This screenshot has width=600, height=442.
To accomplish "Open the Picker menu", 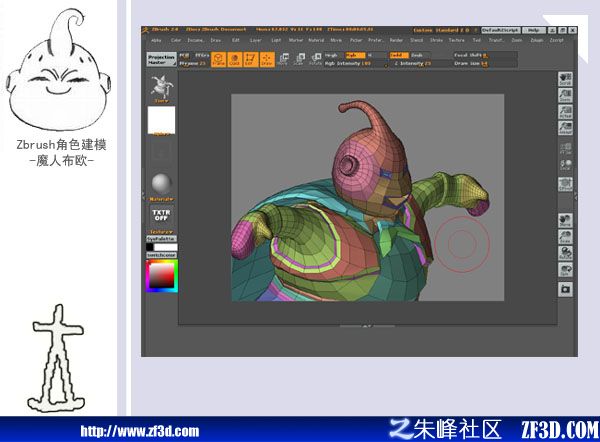I will pyautogui.click(x=356, y=40).
